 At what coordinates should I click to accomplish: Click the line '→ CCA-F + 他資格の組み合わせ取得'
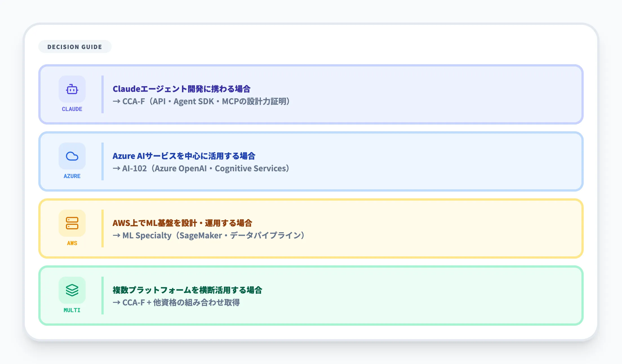(176, 303)
